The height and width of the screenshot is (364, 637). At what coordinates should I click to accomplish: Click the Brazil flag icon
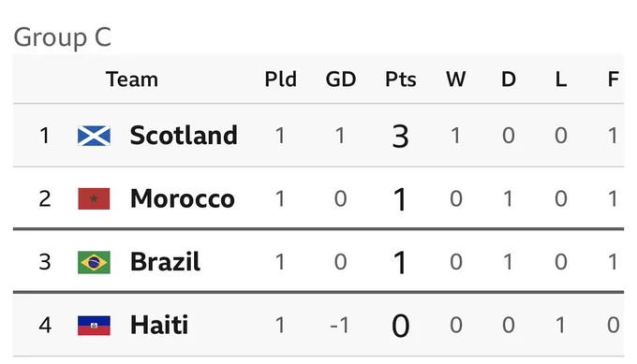pyautogui.click(x=94, y=262)
